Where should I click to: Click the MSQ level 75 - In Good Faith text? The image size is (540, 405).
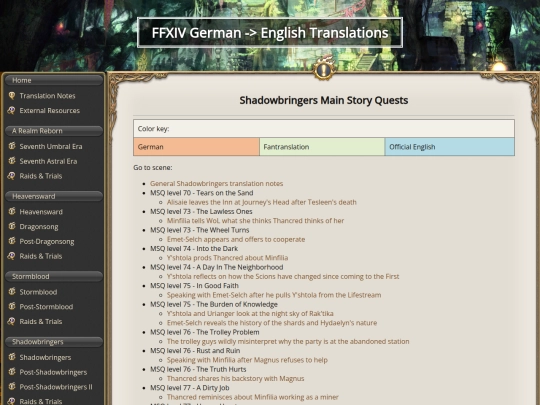pyautogui.click(x=194, y=286)
